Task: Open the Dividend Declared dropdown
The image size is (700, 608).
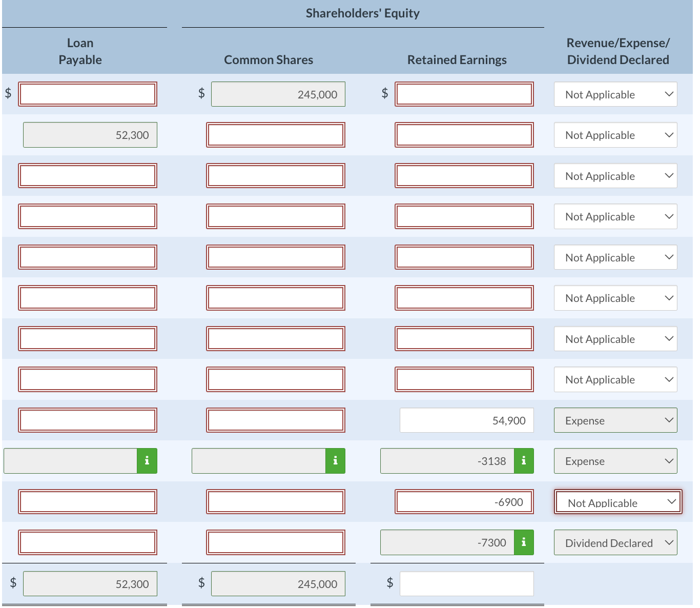Action: (615, 542)
